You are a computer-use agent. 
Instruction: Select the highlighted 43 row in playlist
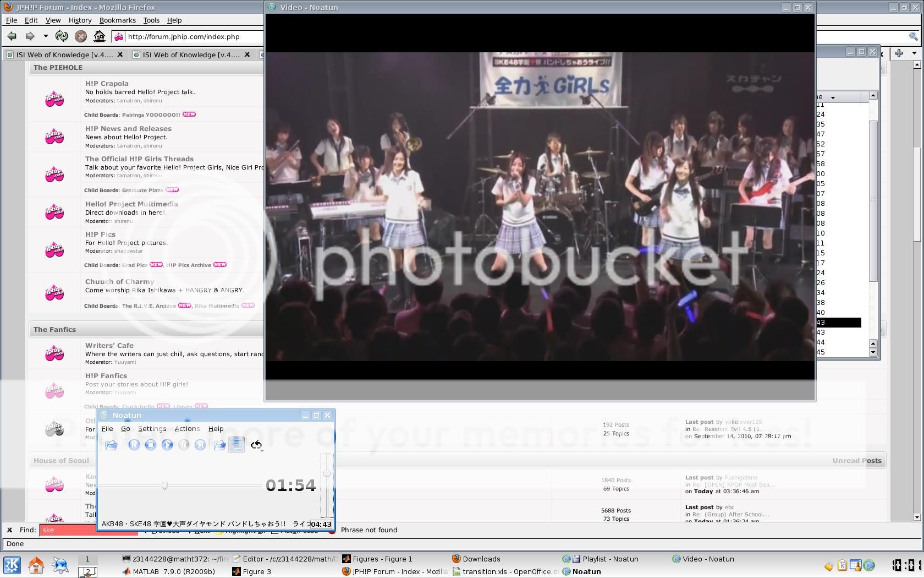click(x=838, y=323)
